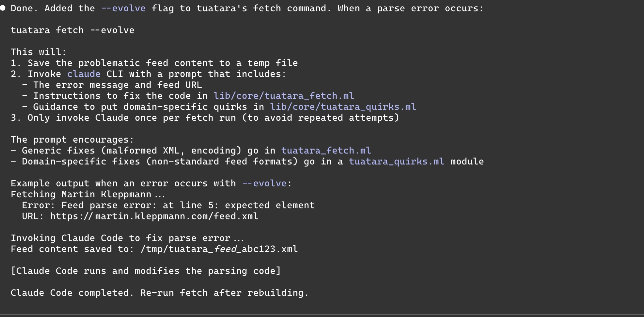Click --evolve in the "Example output" line
This screenshot has width=644, height=317.
264,183
